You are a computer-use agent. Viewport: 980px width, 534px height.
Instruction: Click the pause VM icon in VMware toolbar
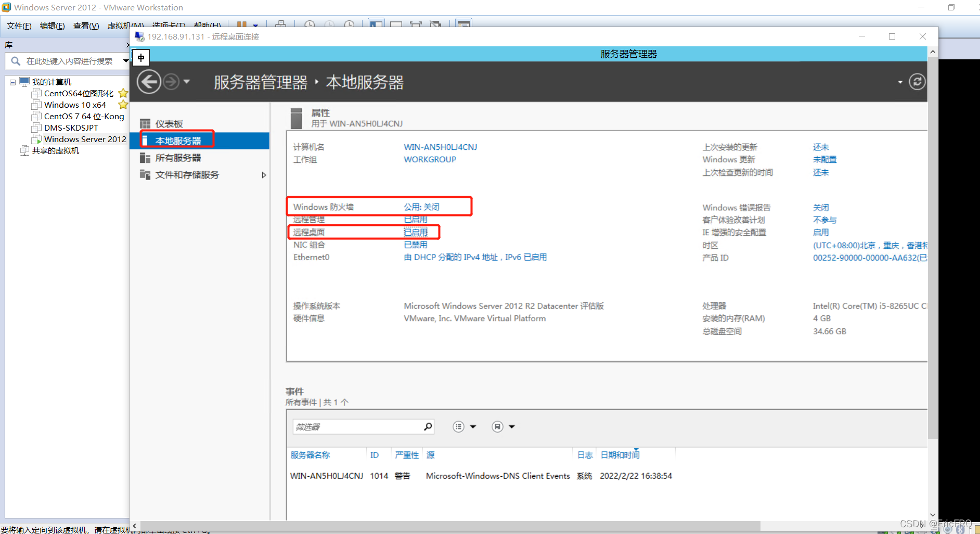242,24
